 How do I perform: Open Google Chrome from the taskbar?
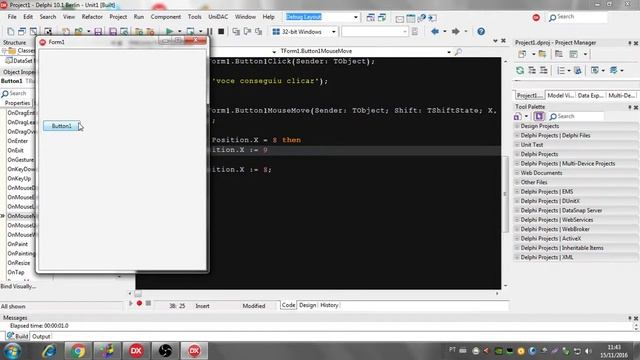[x=78, y=351]
